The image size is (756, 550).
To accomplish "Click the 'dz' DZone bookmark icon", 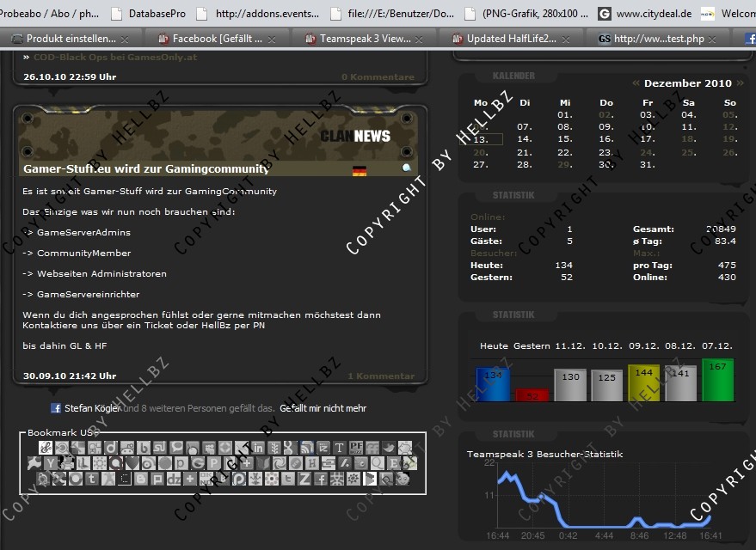I will 174,479.
